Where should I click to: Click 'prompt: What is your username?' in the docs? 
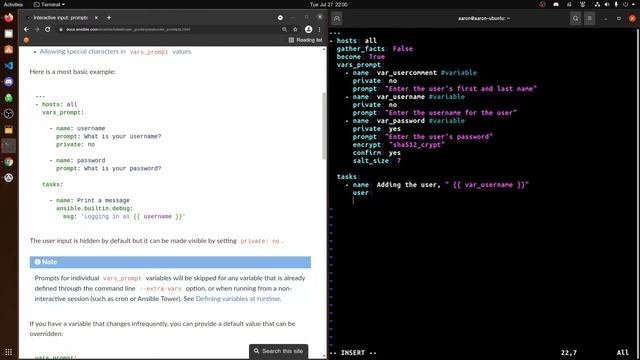point(109,136)
